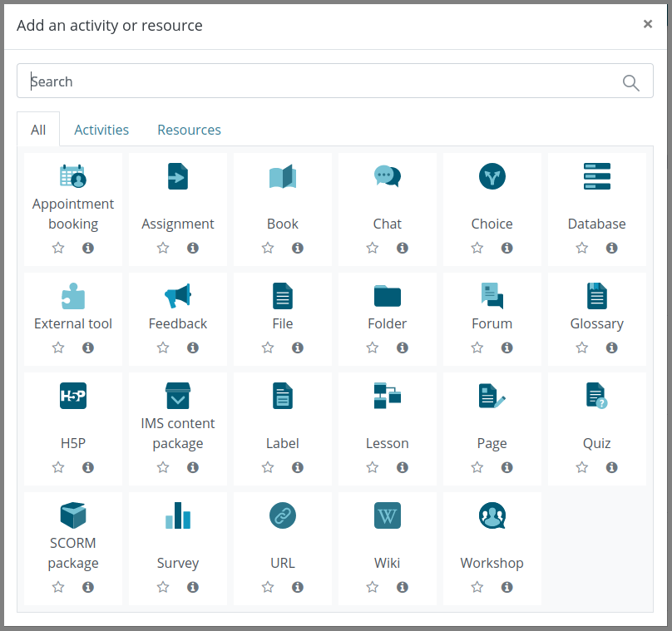The width and height of the screenshot is (672, 631).
Task: Open the Resources tab
Action: [x=189, y=130]
